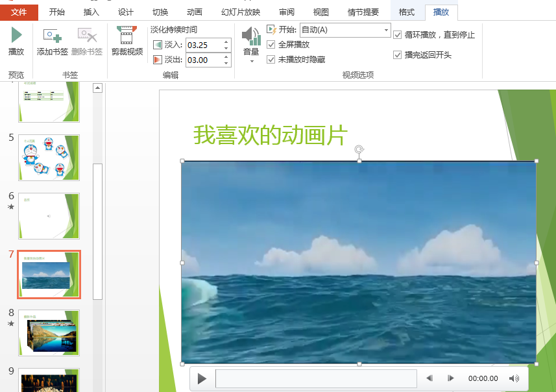Select slide 9 thumbnail
Image resolution: width=556 pixels, height=392 pixels.
(x=49, y=380)
